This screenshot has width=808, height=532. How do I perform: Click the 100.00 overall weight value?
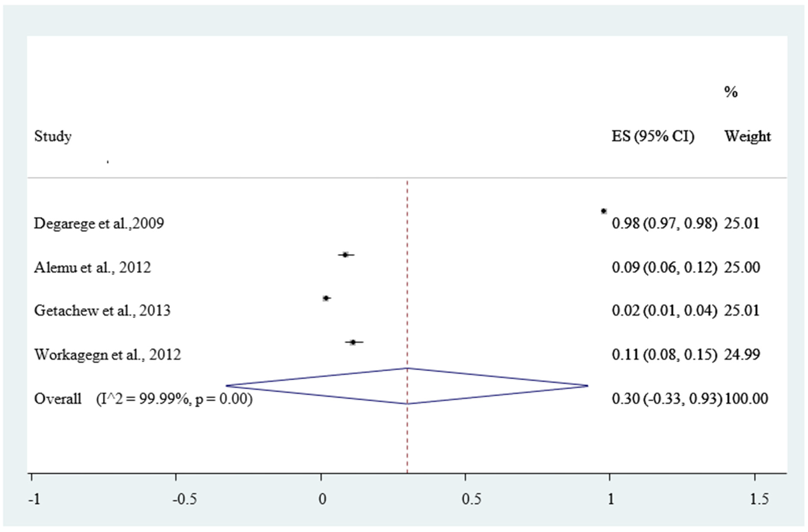tap(746, 399)
